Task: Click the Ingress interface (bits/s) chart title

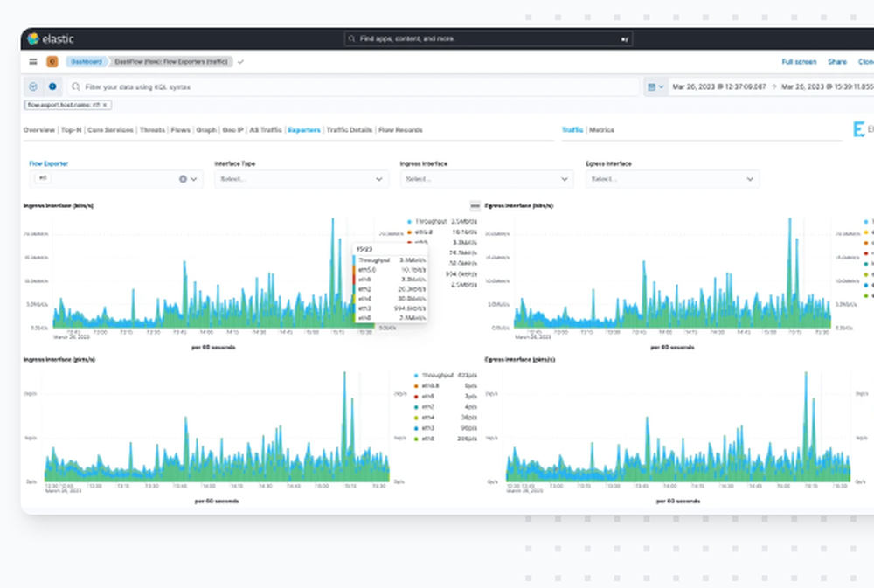Action: pos(59,205)
